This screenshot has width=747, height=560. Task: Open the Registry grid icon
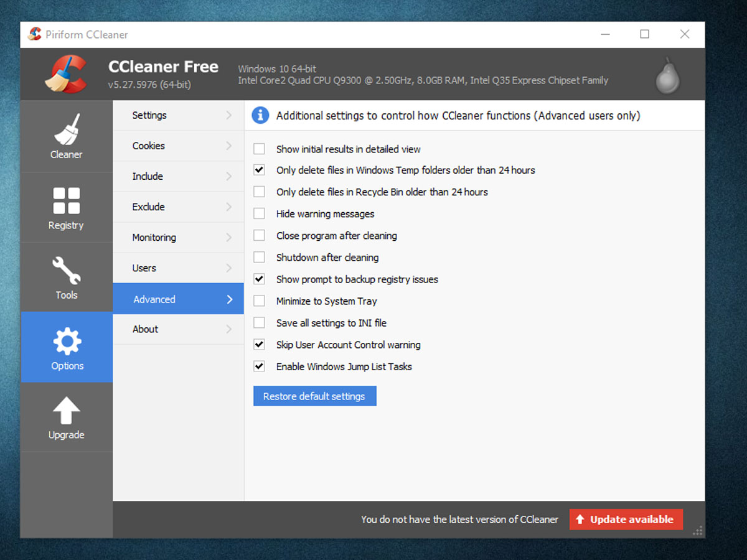pyautogui.click(x=67, y=201)
